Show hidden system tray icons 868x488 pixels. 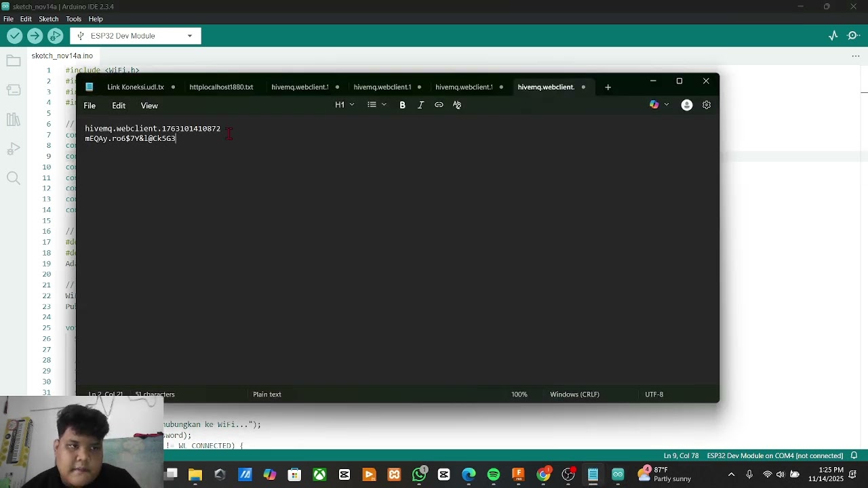(x=731, y=474)
